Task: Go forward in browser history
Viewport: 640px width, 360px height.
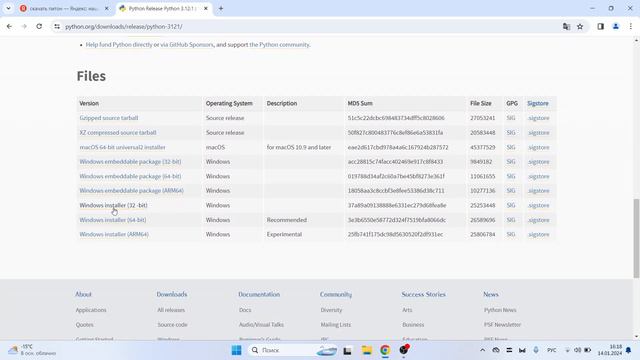Action: point(24,27)
